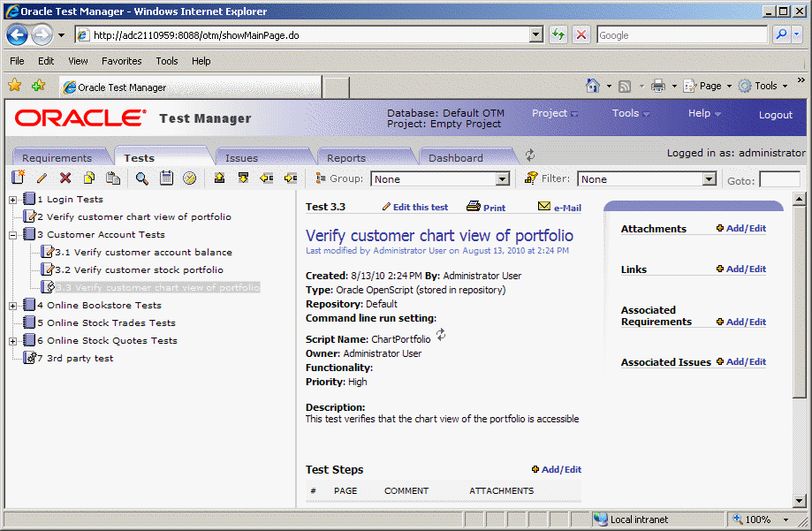Click the Outdent left arrow icon
The height and width of the screenshot is (531, 812).
(x=267, y=178)
